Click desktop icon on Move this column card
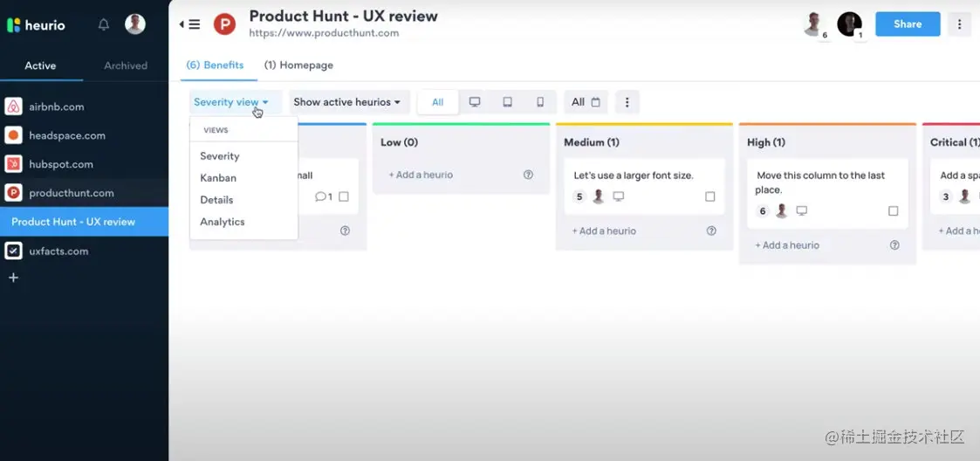 tap(801, 210)
